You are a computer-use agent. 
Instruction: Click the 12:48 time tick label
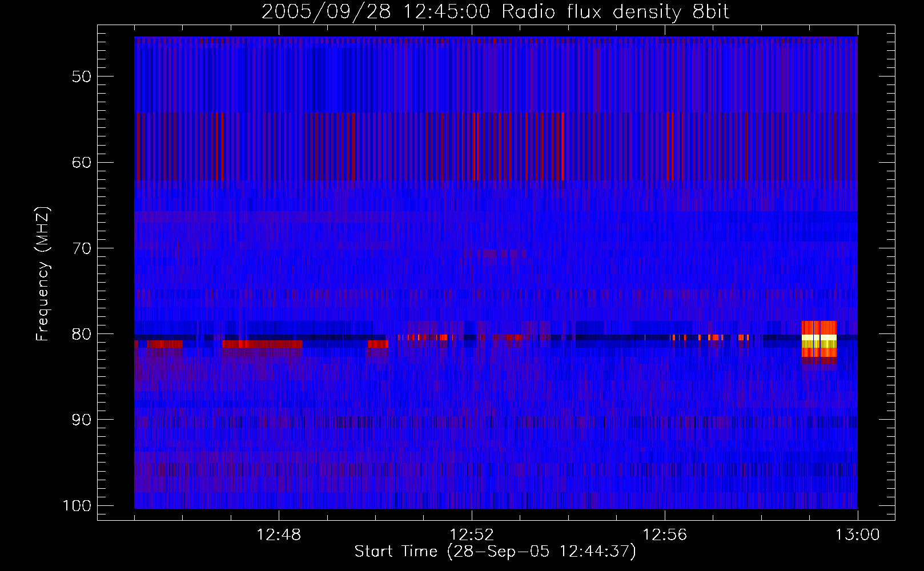[279, 535]
